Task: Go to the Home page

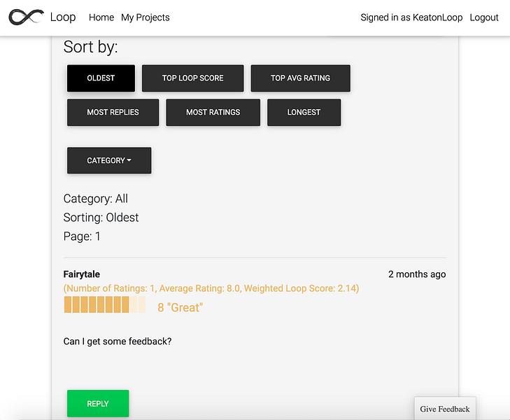Action: (x=101, y=17)
